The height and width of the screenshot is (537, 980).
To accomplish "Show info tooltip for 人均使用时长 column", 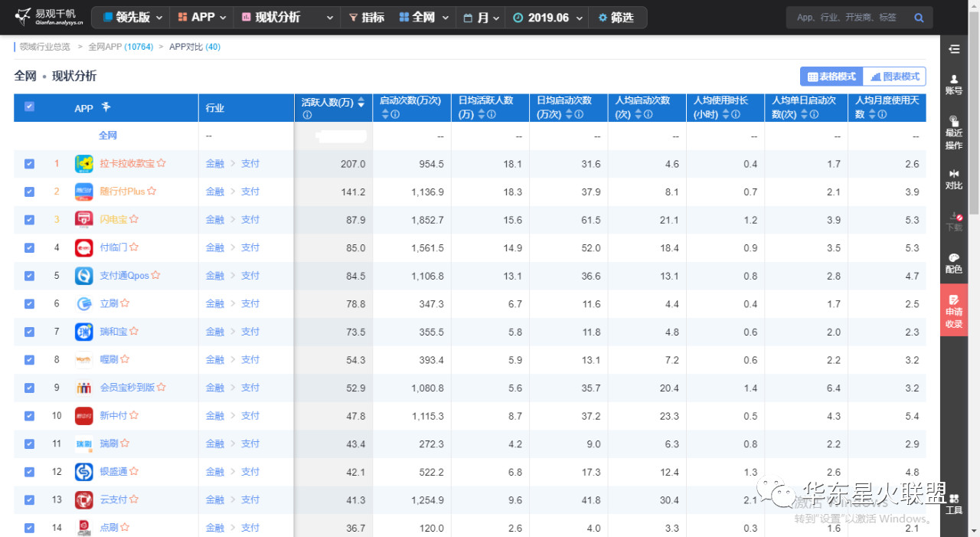I will [736, 115].
